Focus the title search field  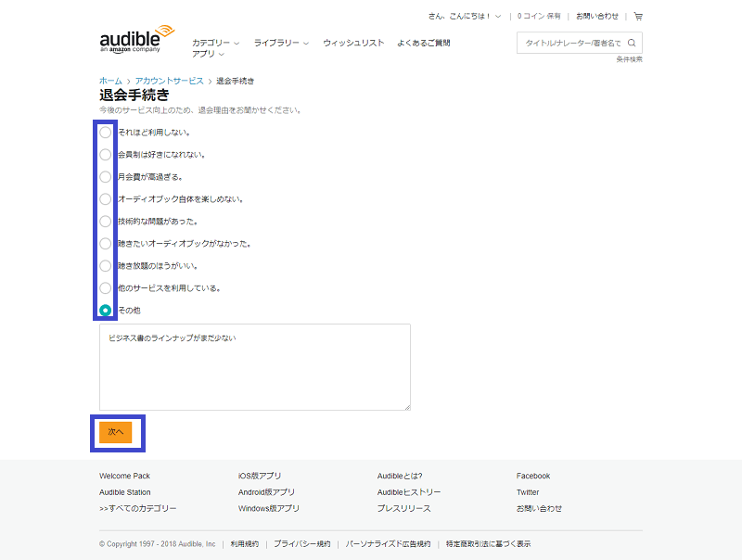tap(571, 43)
